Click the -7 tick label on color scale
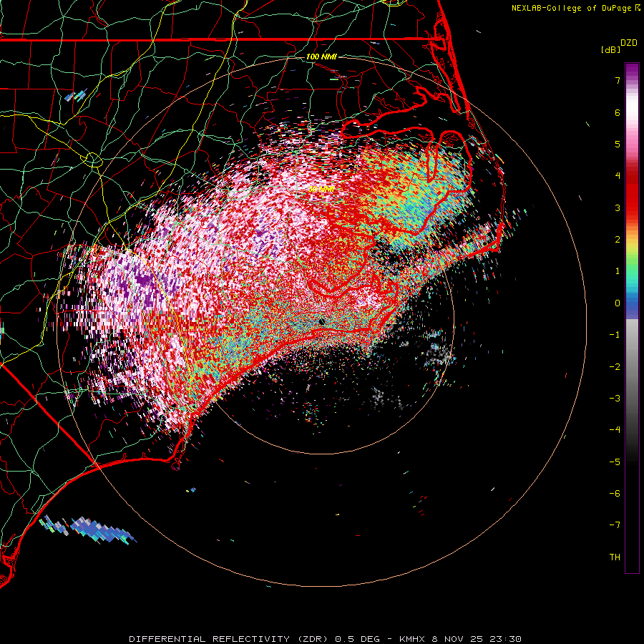 pos(615,525)
